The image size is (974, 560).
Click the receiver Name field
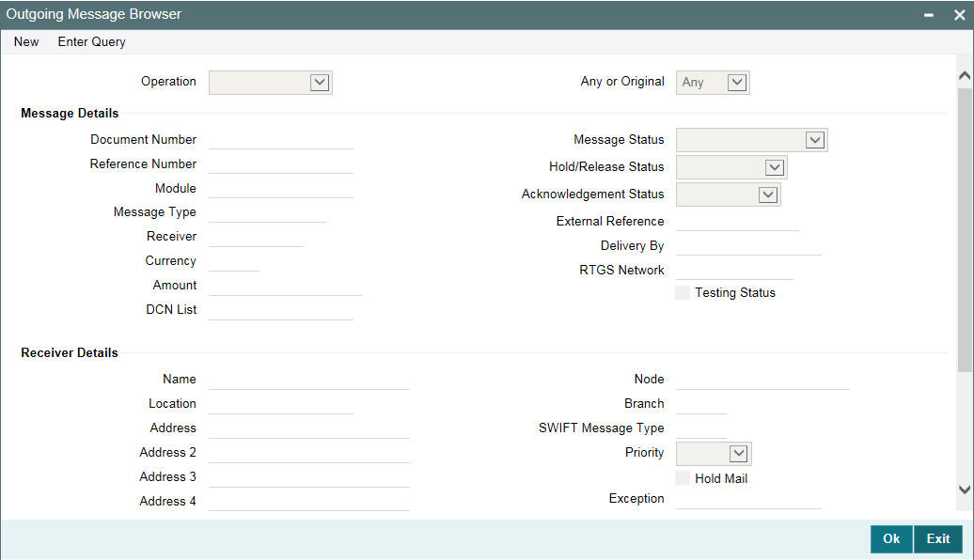coord(309,380)
